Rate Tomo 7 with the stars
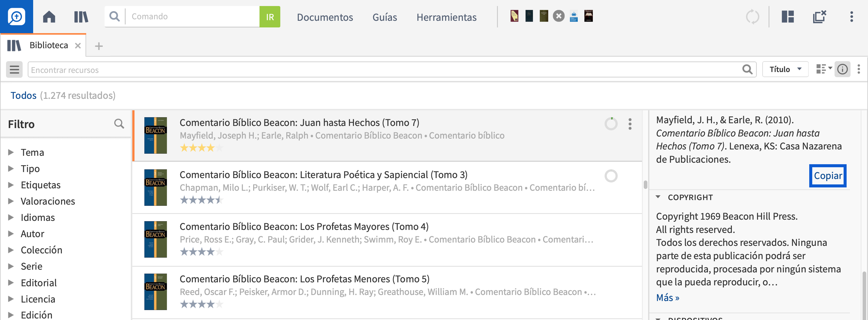Screen dimensions: 868x320 (201, 148)
